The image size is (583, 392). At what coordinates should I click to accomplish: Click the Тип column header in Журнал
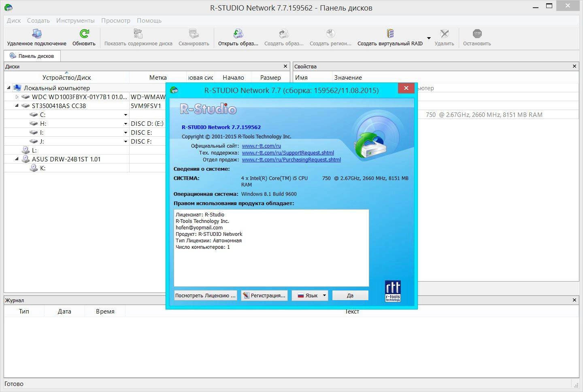pyautogui.click(x=24, y=311)
